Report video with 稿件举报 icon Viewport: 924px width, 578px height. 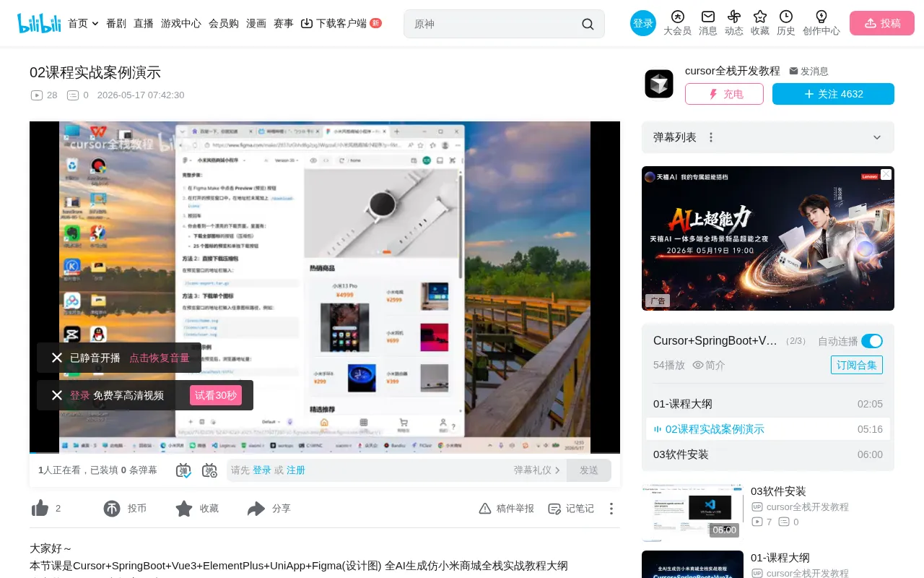(x=485, y=509)
